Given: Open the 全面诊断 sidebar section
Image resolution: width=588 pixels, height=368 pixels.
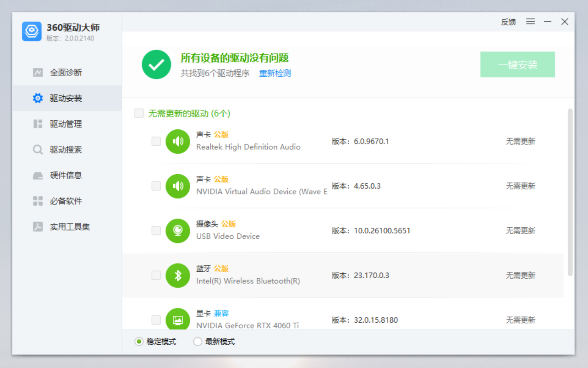Looking at the screenshot, I should click(x=66, y=73).
